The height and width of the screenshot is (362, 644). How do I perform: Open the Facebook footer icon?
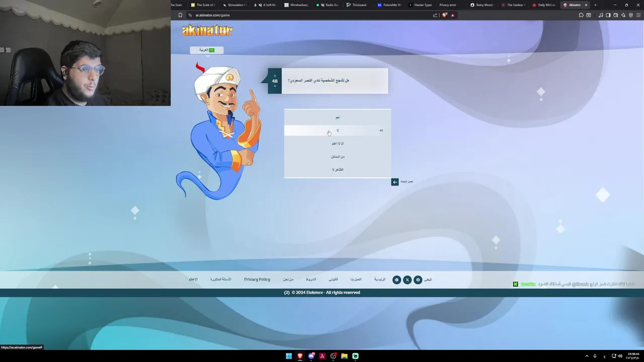coord(418,280)
